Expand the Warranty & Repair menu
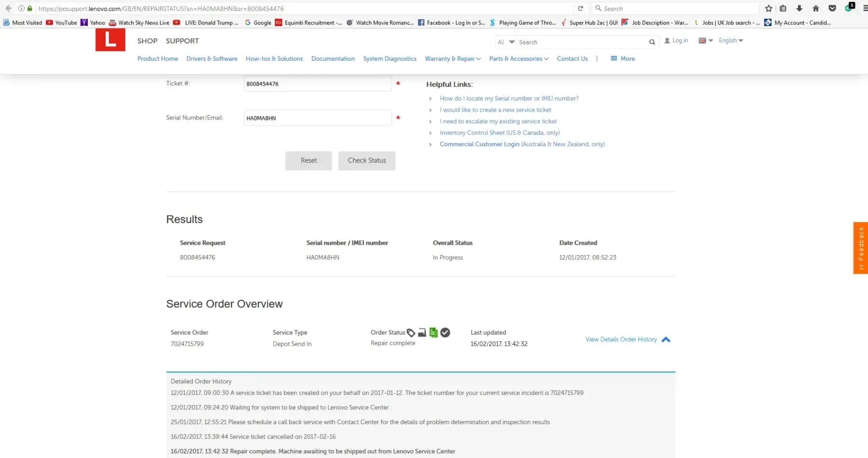868x458 pixels. [452, 59]
